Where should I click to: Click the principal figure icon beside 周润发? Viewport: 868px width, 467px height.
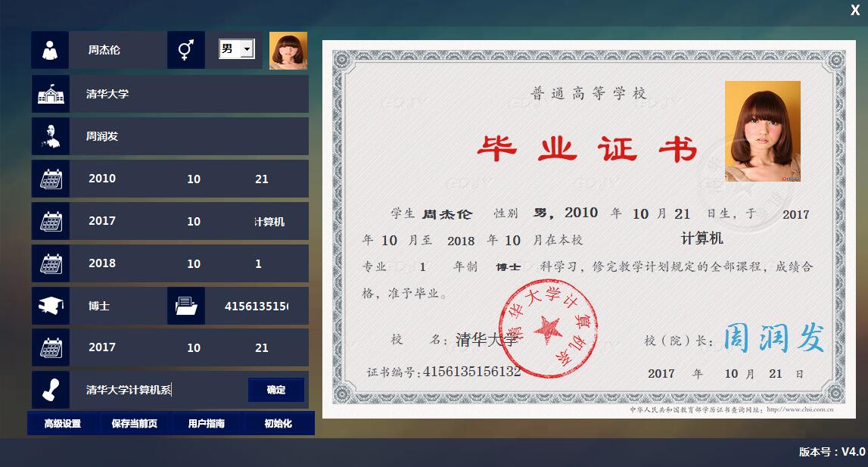51,136
